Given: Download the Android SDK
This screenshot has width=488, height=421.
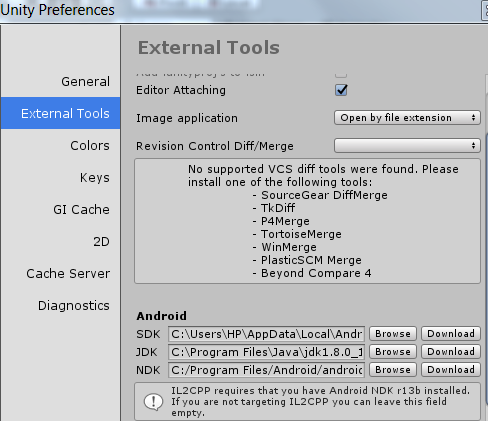Looking at the screenshot, I should tap(451, 334).
